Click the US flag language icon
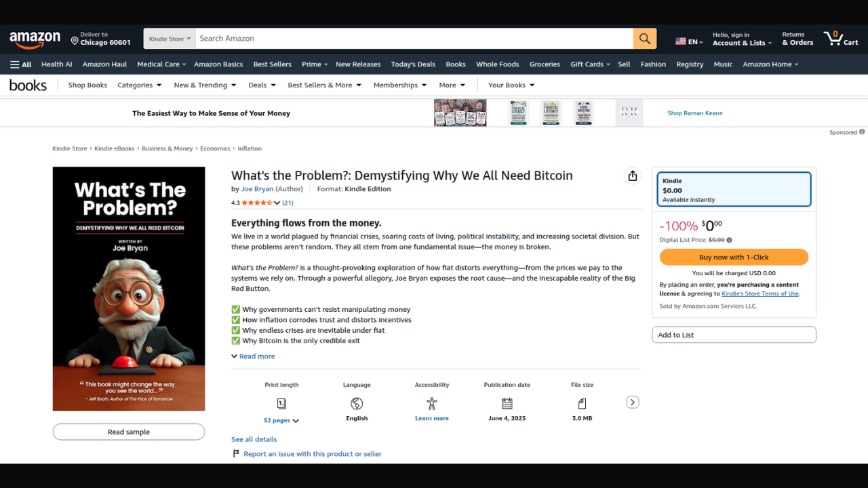The height and width of the screenshot is (488, 868). click(681, 41)
